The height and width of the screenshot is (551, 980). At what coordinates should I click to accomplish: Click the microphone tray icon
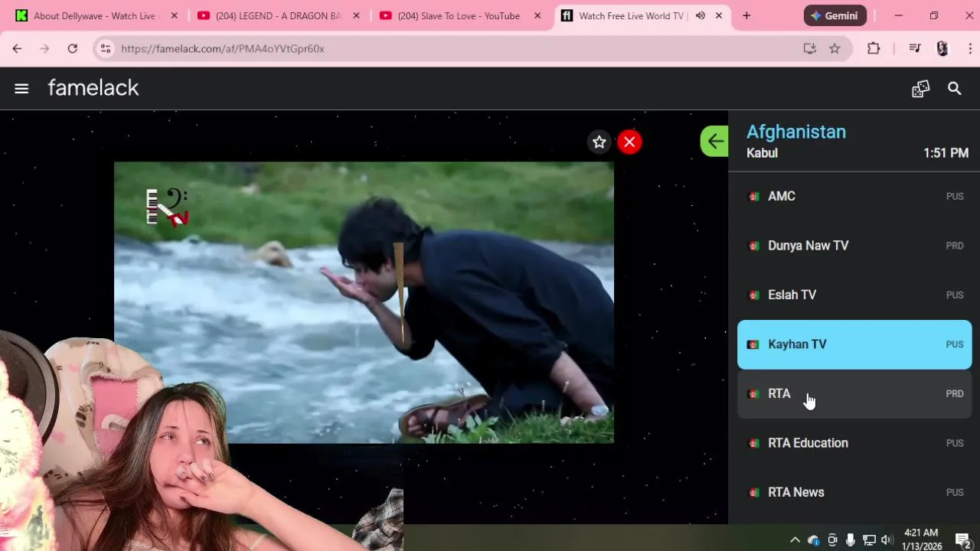(851, 540)
